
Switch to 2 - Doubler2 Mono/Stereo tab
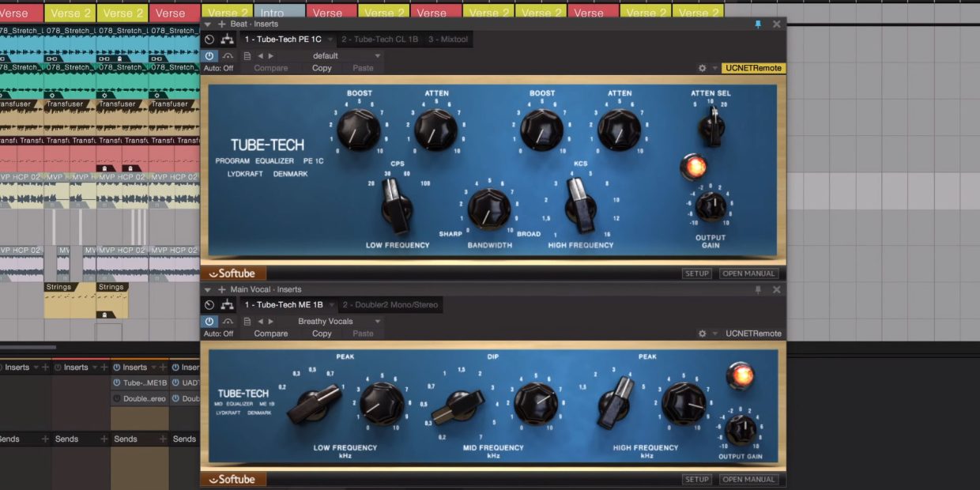390,305
